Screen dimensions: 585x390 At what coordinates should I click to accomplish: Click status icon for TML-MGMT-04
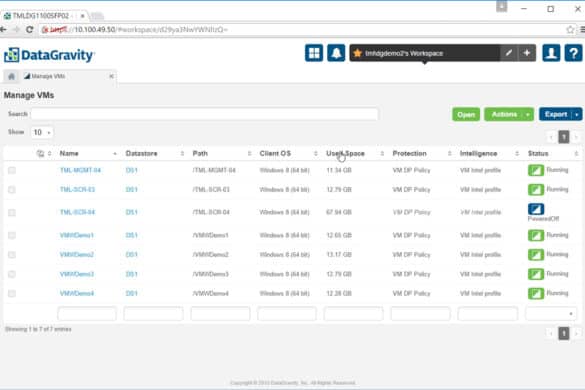point(536,170)
